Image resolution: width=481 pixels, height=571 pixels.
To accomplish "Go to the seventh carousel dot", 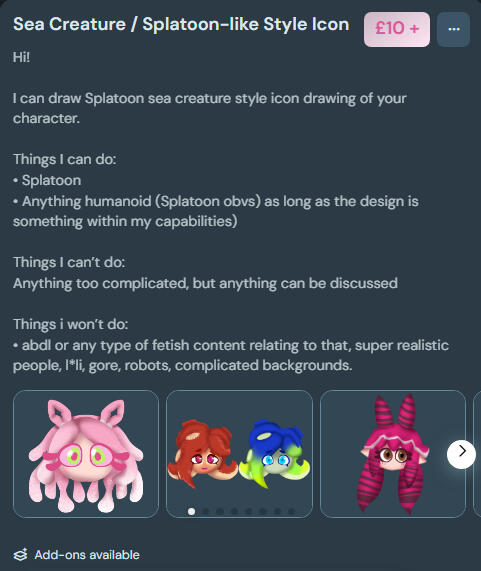I will click(x=277, y=511).
